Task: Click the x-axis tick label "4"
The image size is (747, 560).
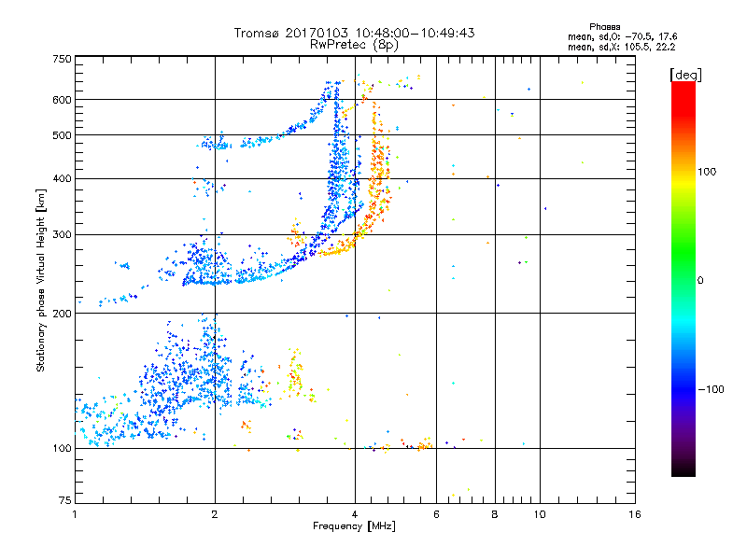Action: point(355,514)
